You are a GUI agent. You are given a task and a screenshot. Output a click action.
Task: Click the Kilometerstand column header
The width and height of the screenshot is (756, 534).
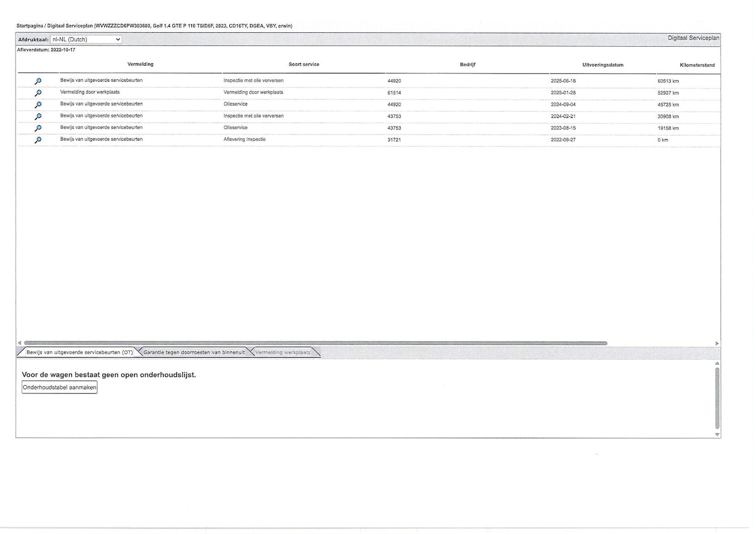click(x=696, y=65)
